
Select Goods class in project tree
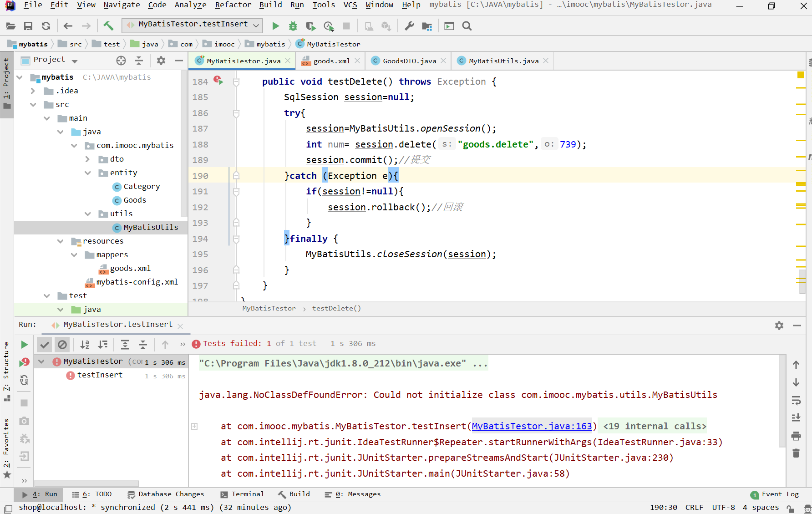click(135, 200)
